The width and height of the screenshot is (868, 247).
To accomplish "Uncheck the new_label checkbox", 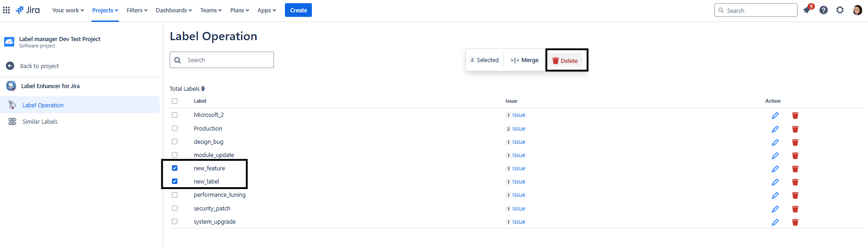I will 175,181.
